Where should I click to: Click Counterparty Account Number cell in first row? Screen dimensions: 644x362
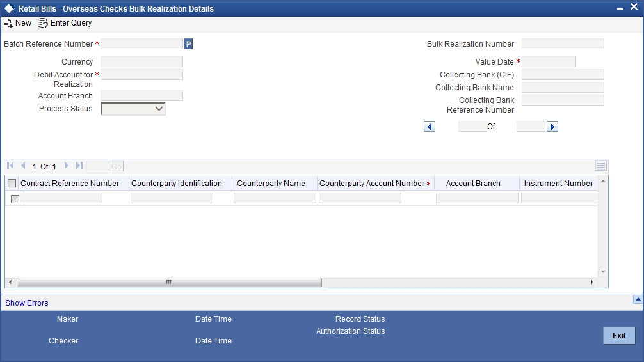click(x=360, y=198)
